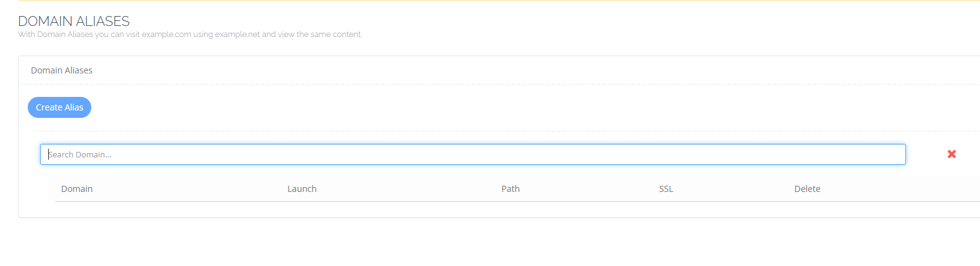Screen dimensions: 980x266
Task: Click the Launch column header
Action: click(302, 189)
